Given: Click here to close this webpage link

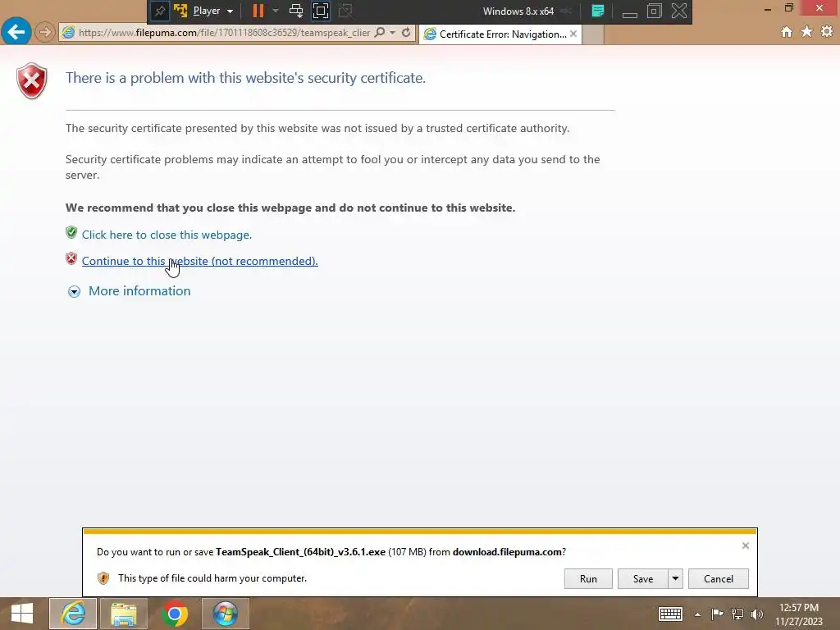Looking at the screenshot, I should (x=167, y=235).
